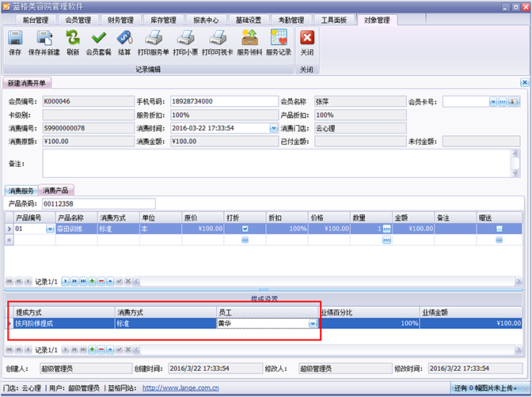Open 服务记录 from the toolbar

(x=279, y=43)
